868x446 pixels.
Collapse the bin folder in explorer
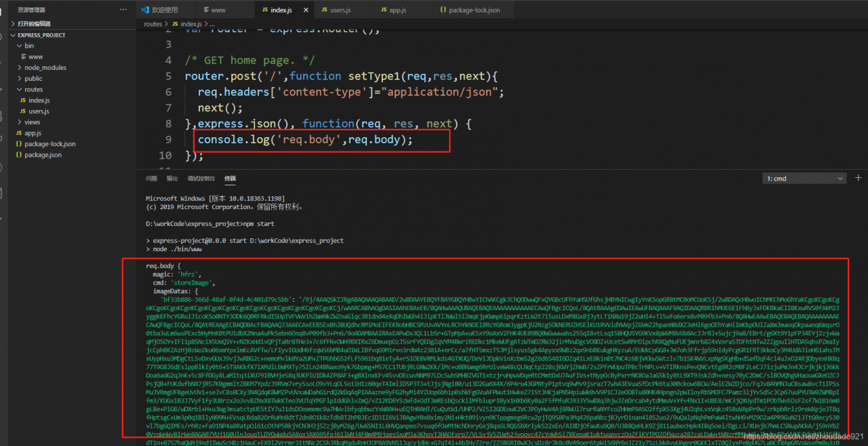click(28, 46)
